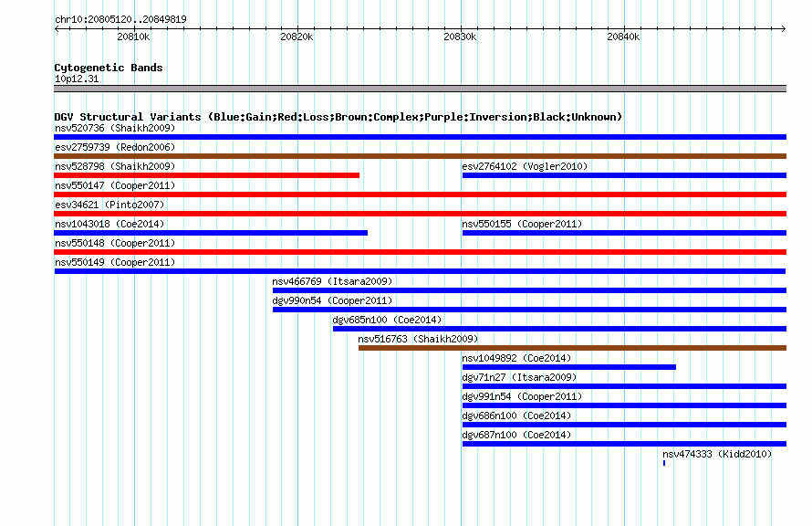This screenshot has height=526, width=812.
Task: Click the red esv34621 loss bar
Action: coord(420,214)
